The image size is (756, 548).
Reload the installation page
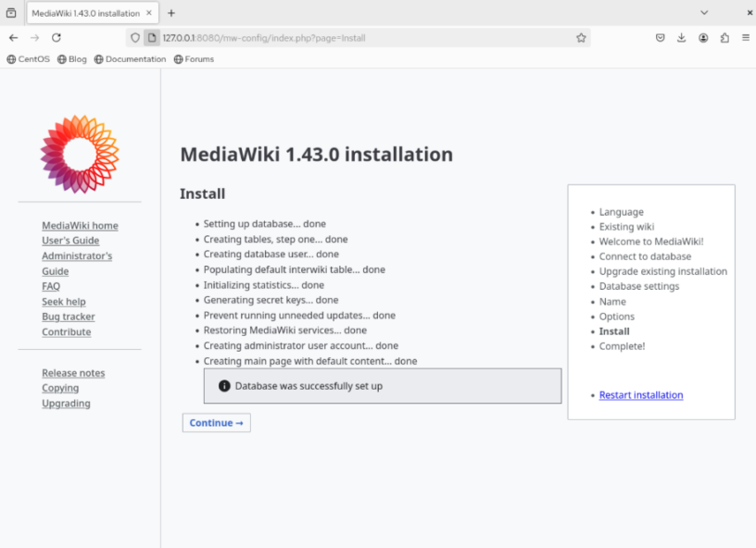[x=57, y=37]
